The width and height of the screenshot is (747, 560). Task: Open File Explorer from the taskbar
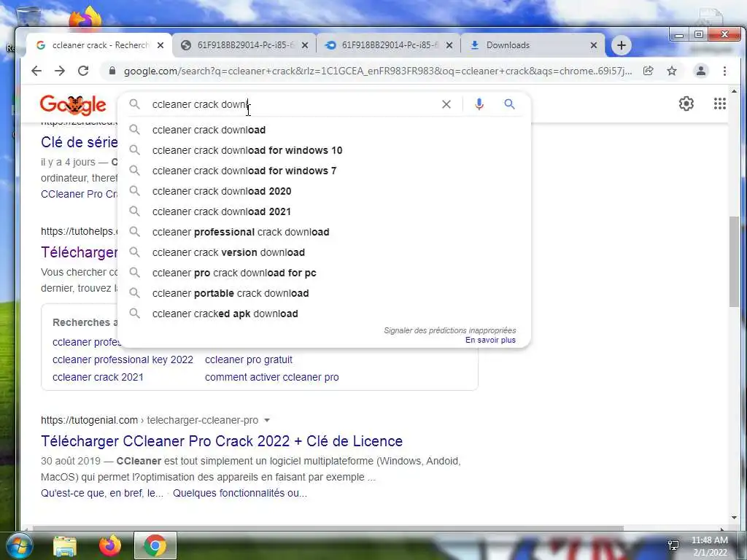(x=65, y=546)
